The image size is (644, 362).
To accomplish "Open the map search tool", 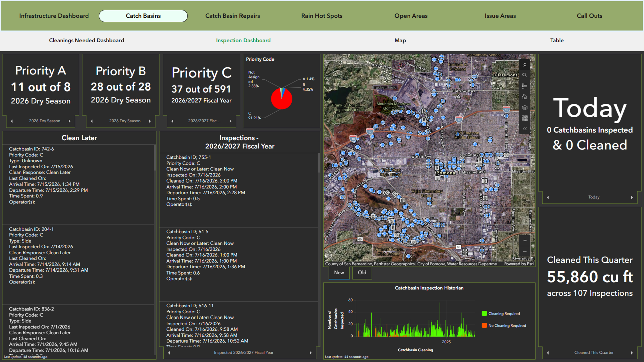I will tap(525, 75).
